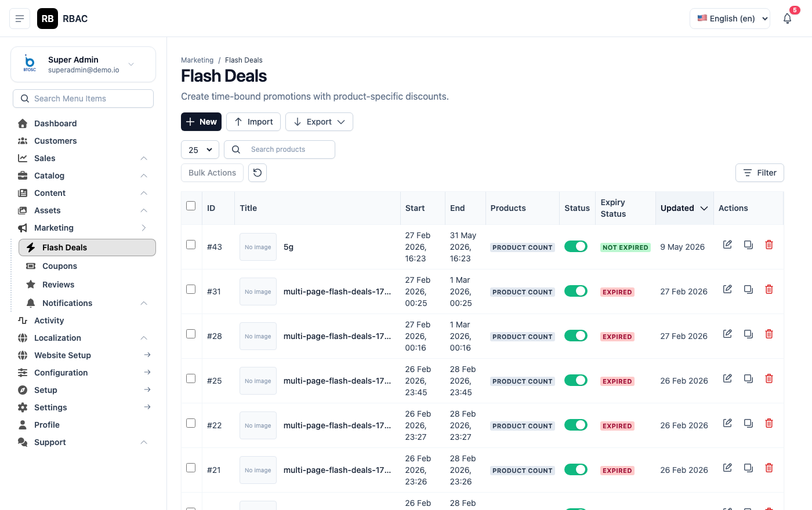
Task: Delete flash deal #43
Action: [769, 245]
